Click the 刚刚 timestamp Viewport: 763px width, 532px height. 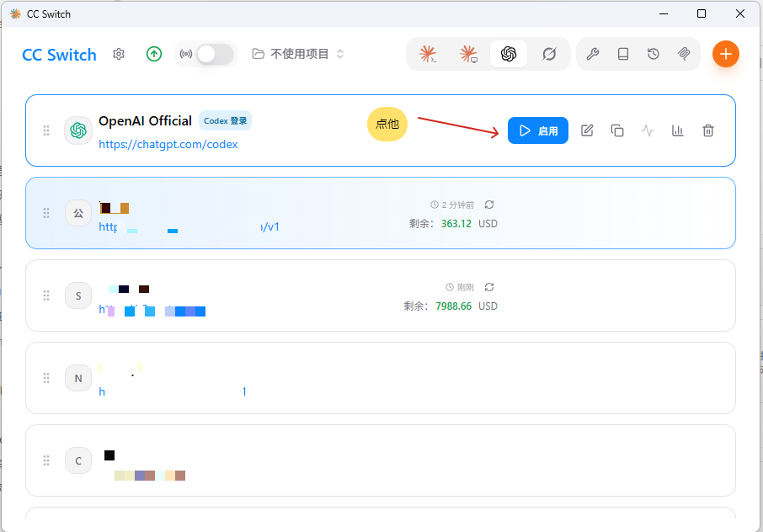(x=460, y=287)
